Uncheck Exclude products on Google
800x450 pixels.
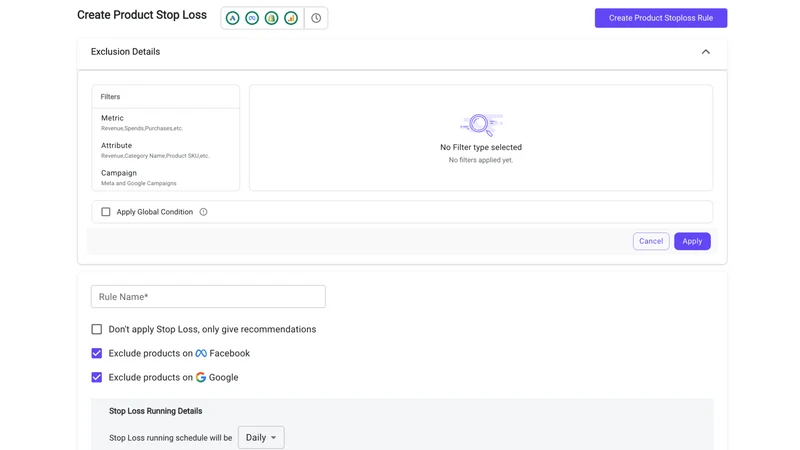coord(96,377)
